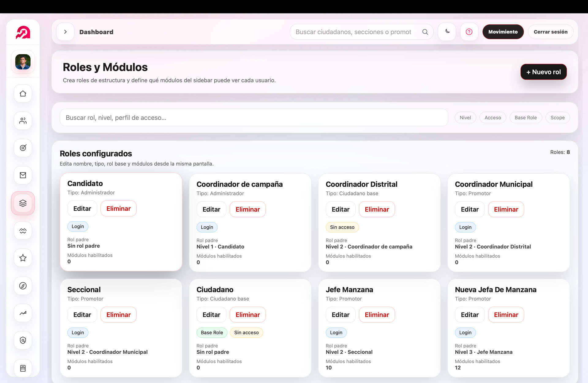
Task: Delete the Candidato role
Action: pyautogui.click(x=119, y=209)
